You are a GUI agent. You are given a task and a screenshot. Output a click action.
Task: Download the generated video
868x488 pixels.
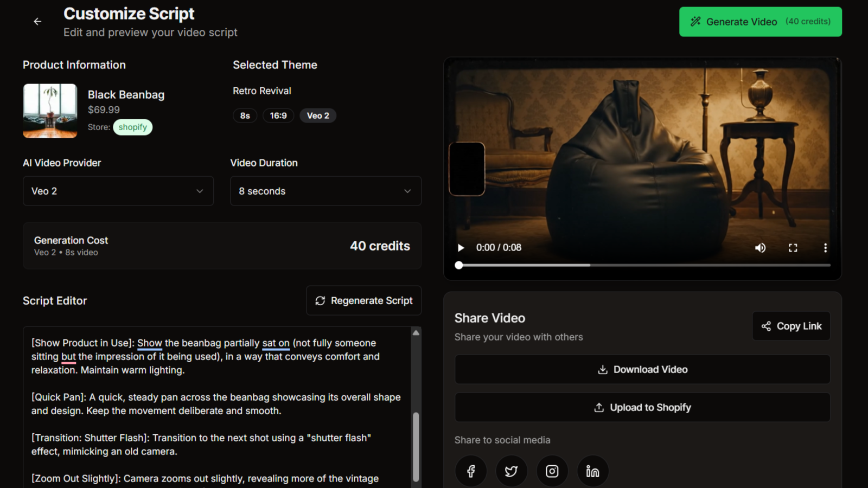(642, 369)
